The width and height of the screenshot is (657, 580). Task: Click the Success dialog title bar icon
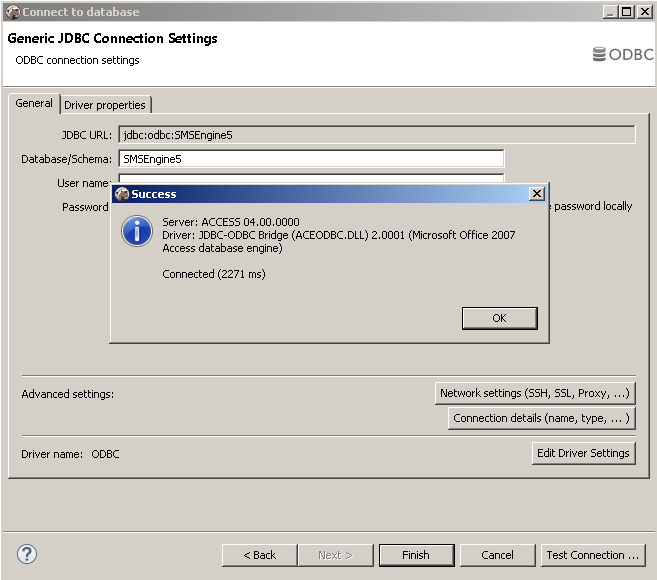pos(122,194)
